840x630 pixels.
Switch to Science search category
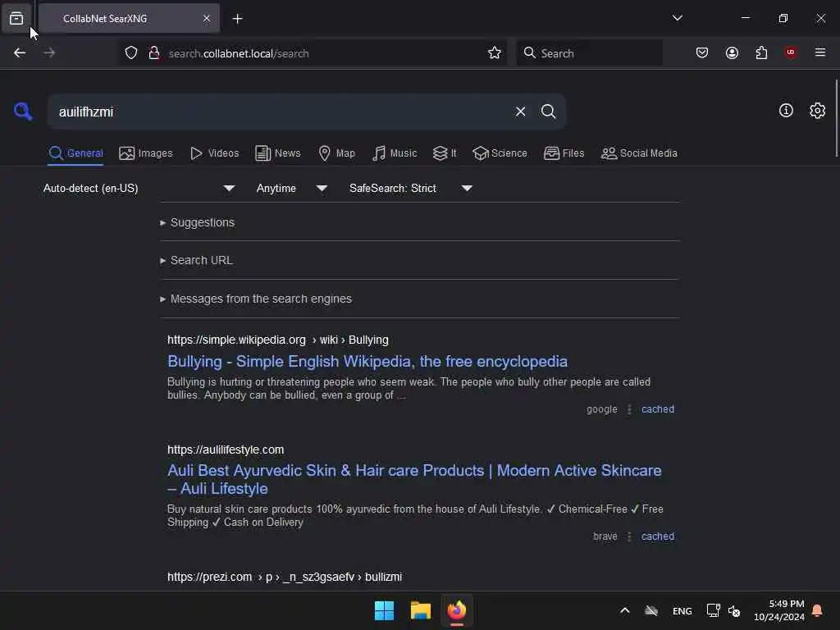500,153
